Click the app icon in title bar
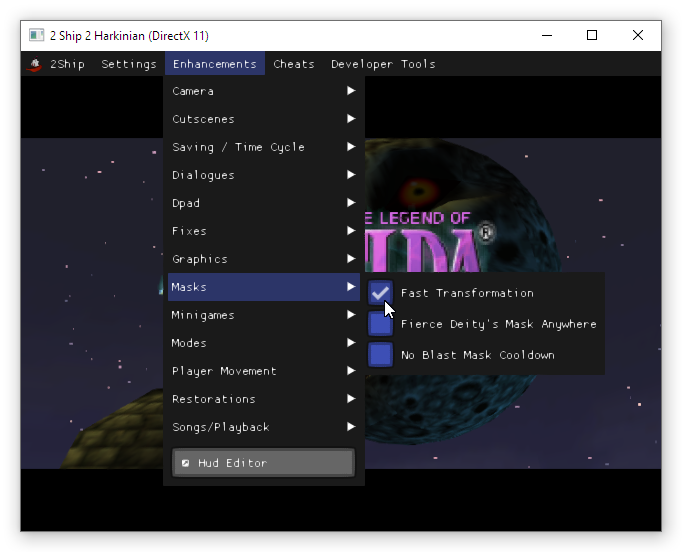The image size is (682, 552). pyautogui.click(x=37, y=35)
